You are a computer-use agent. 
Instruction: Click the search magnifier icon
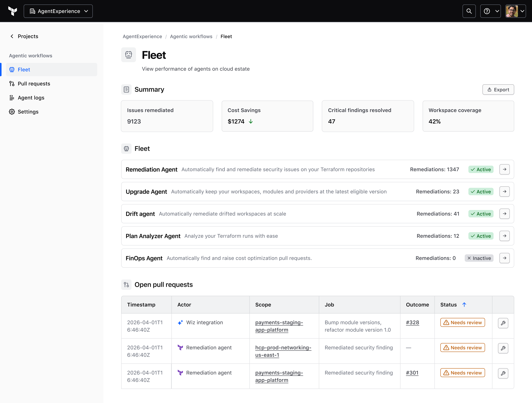tap(469, 11)
